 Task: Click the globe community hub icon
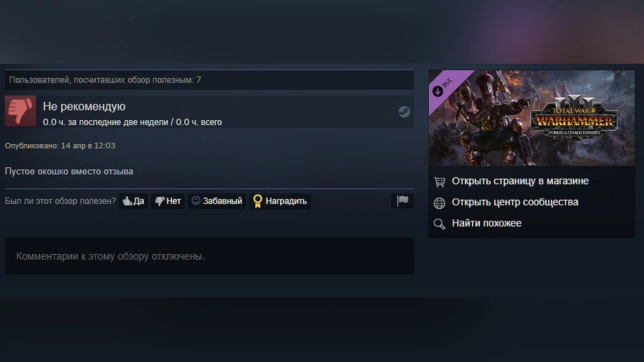click(439, 203)
